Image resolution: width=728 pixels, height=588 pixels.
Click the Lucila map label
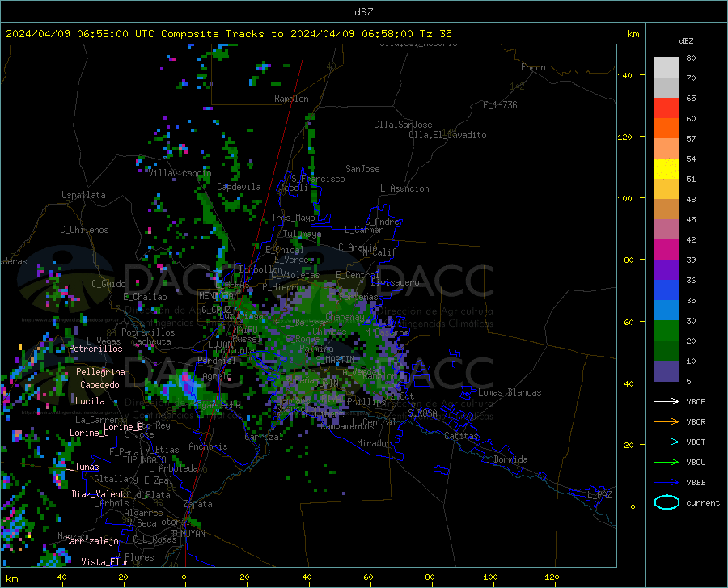coord(90,401)
